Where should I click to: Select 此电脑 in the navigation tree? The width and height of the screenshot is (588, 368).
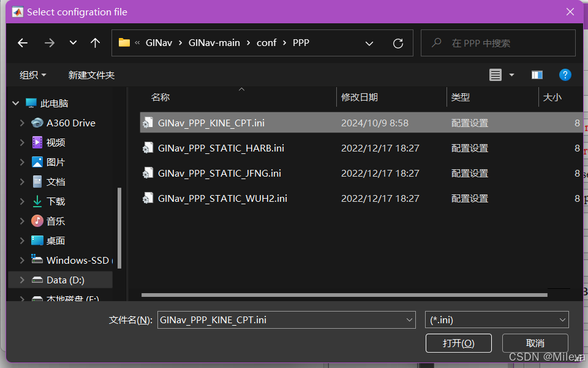[x=54, y=103]
